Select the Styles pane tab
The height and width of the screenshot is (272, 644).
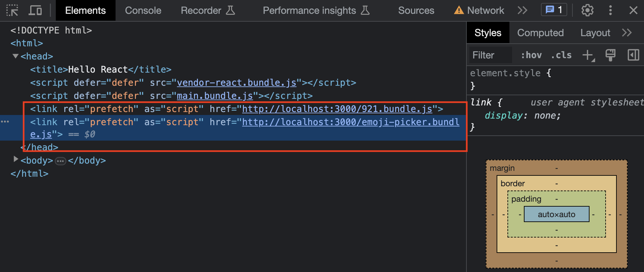(x=488, y=33)
